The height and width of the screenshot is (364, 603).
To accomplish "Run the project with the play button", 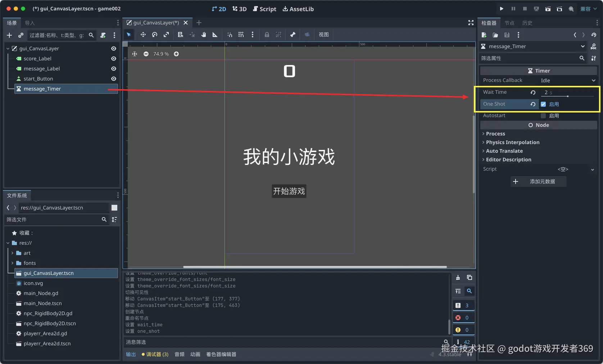I will tap(502, 9).
